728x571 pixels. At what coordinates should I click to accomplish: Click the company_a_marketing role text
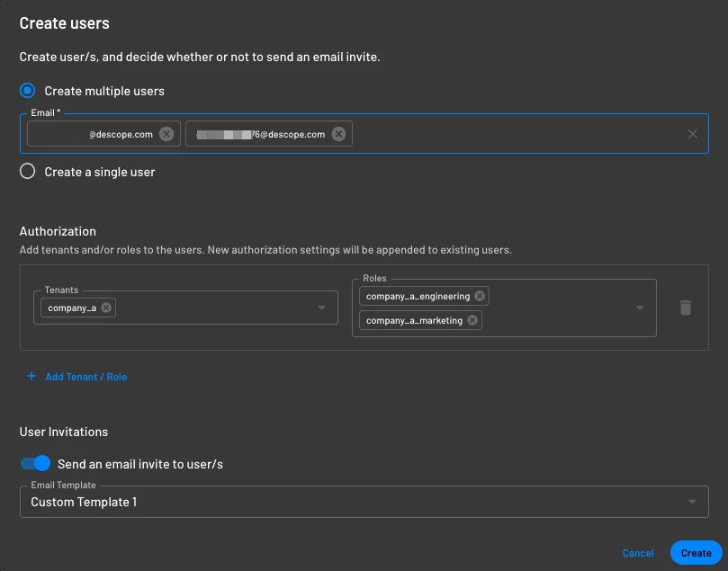[414, 320]
